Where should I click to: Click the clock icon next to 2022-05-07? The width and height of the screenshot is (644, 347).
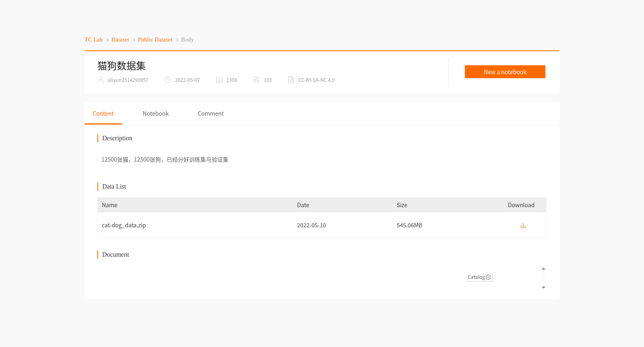coord(167,80)
